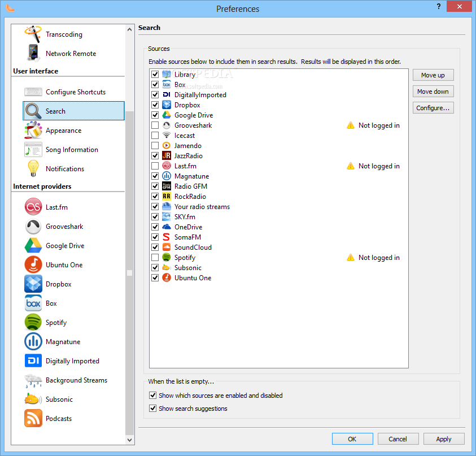Image resolution: width=476 pixels, height=456 pixels.
Task: Uncheck the Library source checkbox
Action: click(155, 74)
